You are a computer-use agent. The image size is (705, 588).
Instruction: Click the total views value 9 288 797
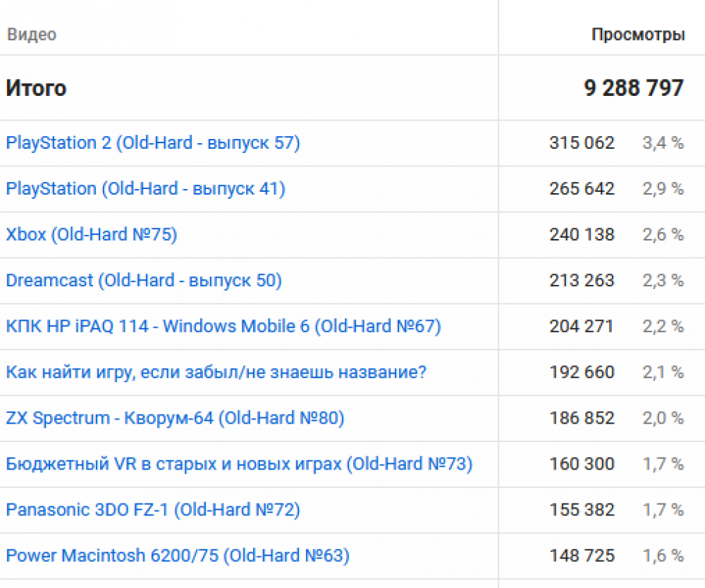(x=634, y=88)
